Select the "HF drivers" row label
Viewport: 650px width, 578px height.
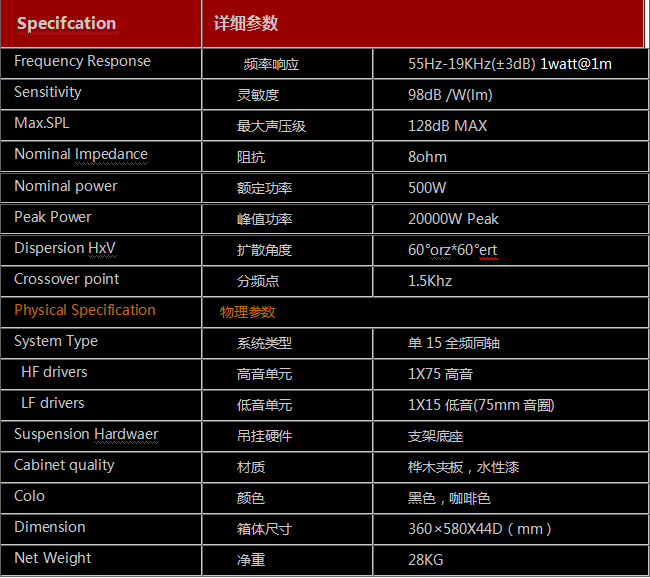tap(54, 372)
